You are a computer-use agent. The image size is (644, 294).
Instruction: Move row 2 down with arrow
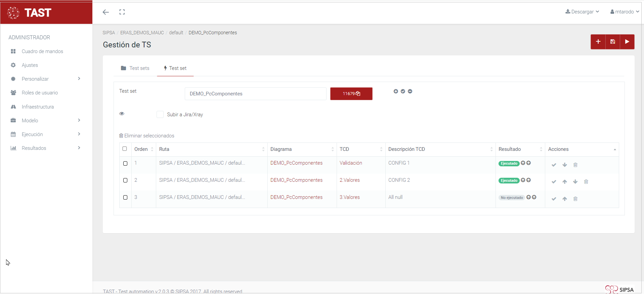pyautogui.click(x=575, y=182)
